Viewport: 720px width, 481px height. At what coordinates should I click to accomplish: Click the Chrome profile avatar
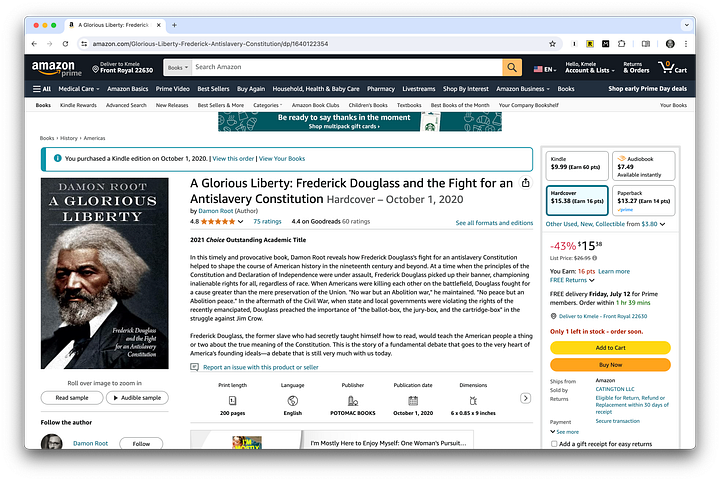click(670, 44)
